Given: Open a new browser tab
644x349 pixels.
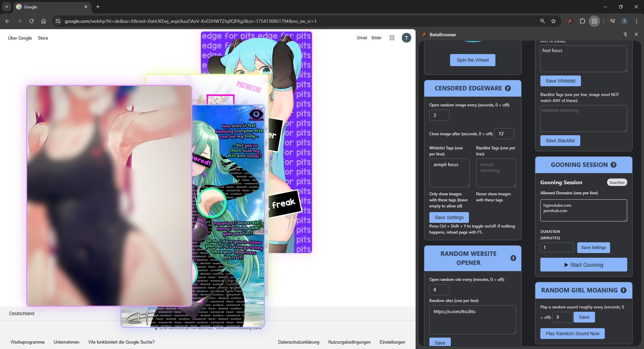Looking at the screenshot, I should [x=98, y=7].
